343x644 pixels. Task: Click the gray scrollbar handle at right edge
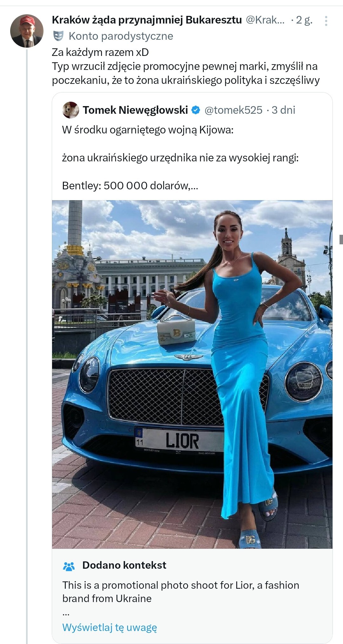pyautogui.click(x=341, y=239)
